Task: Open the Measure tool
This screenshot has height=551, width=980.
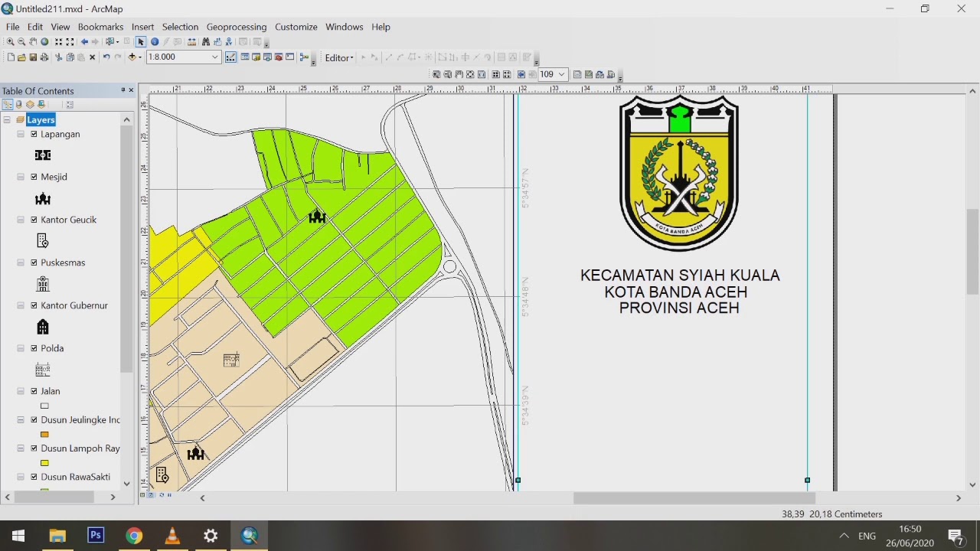Action: 191,42
